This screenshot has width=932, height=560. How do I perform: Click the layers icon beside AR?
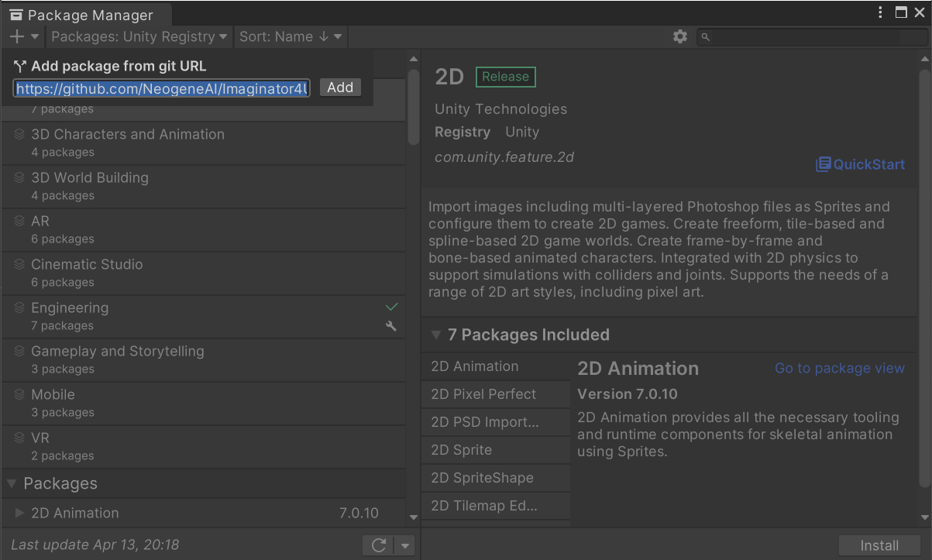point(19,221)
